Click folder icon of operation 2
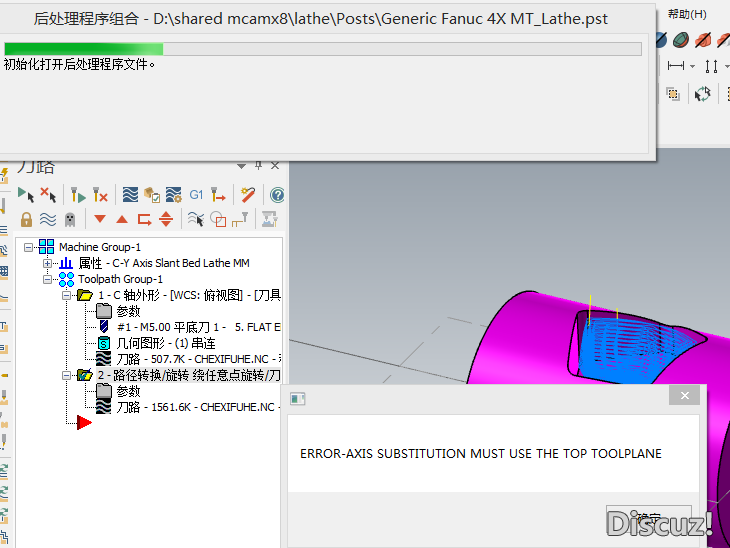 [x=85, y=375]
